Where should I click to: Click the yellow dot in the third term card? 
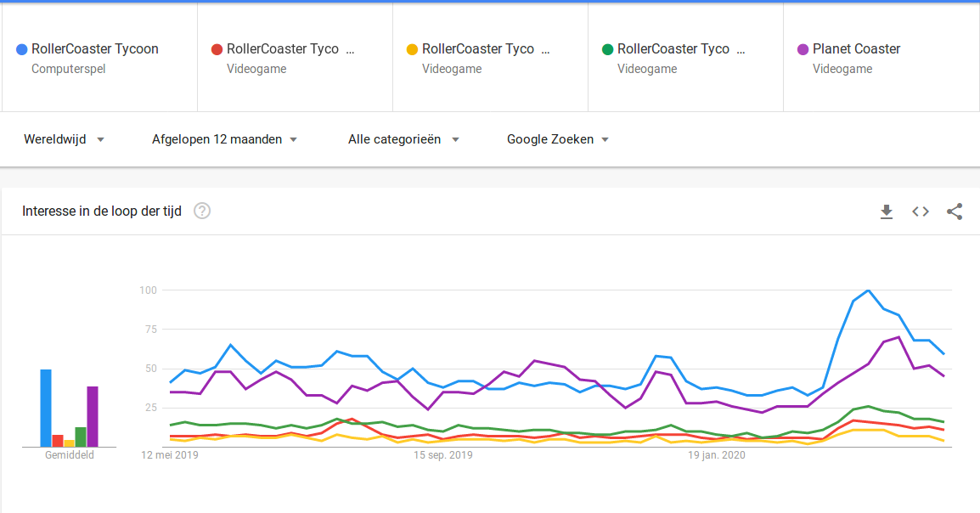point(412,49)
